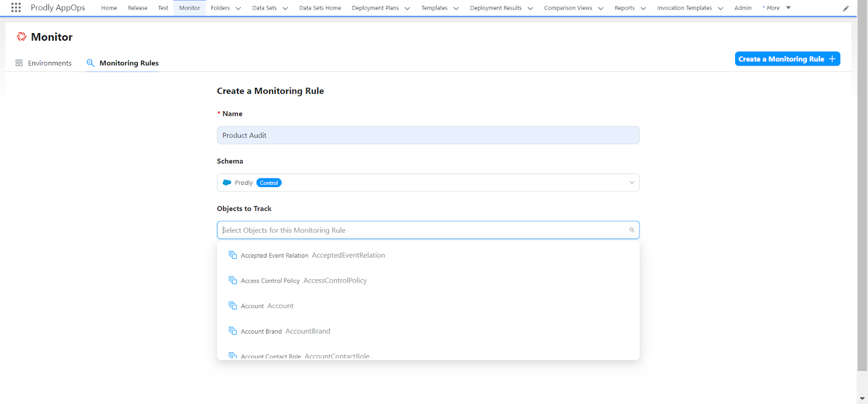Click the scrollbar down arrow

point(862,399)
